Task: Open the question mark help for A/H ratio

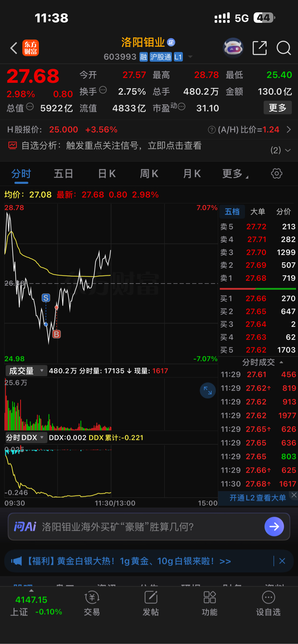Action: coord(211,130)
